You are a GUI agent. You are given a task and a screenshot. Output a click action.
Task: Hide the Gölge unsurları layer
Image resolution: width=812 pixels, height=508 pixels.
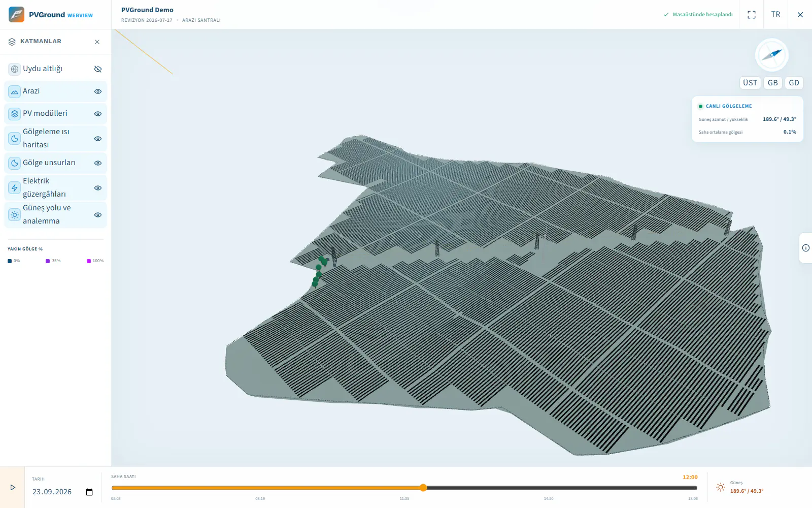[98, 163]
